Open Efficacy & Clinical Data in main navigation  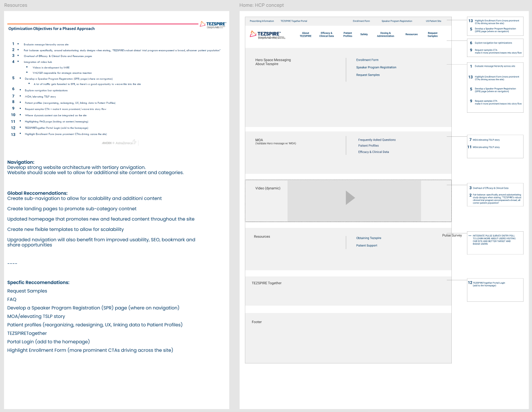coord(326,35)
